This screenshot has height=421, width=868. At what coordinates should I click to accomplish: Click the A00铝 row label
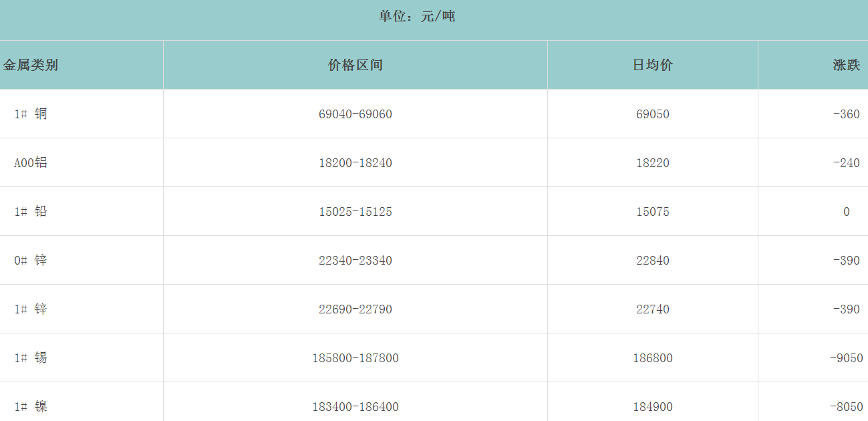31,163
